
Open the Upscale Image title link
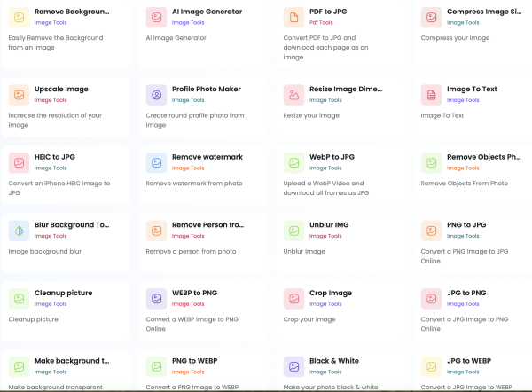63,90
